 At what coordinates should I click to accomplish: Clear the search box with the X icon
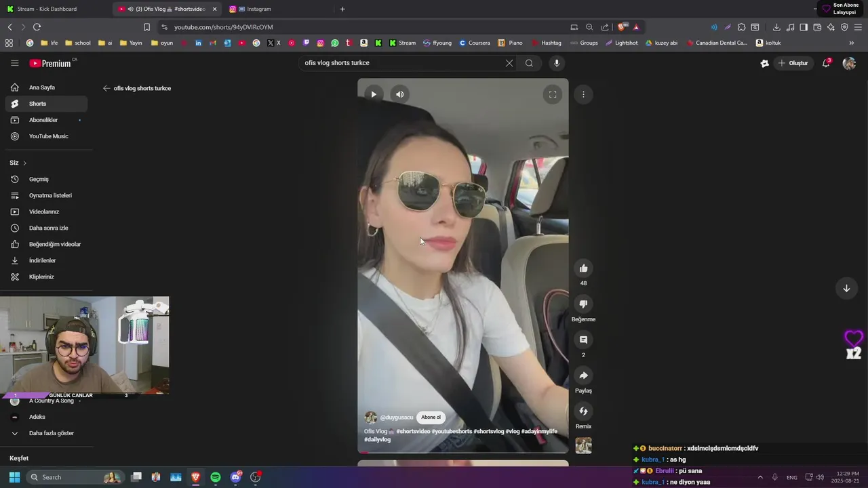[x=509, y=63]
